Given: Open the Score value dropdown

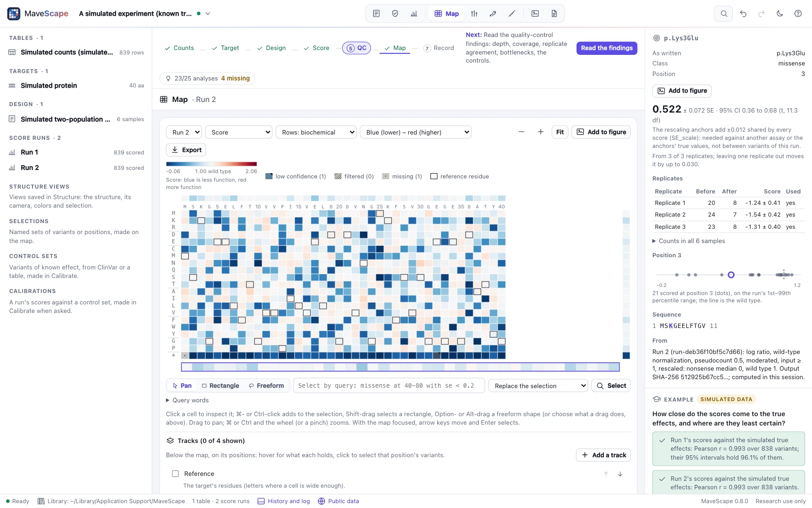Looking at the screenshot, I should coord(239,132).
